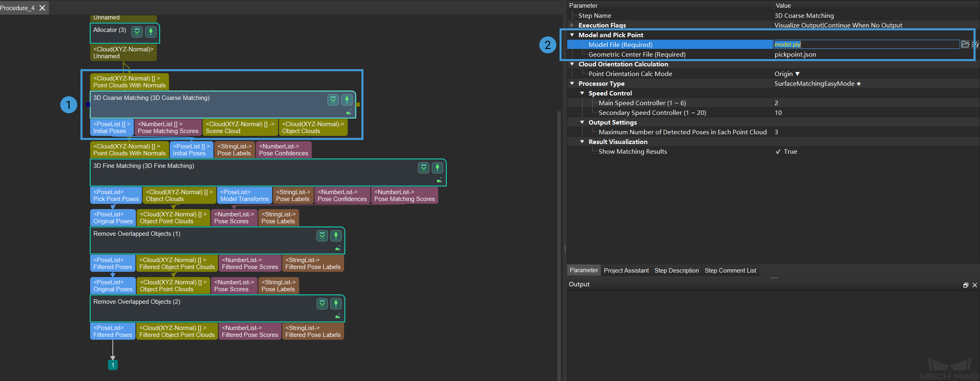The width and height of the screenshot is (980, 381).
Task: Click the undock icon in the Output panel
Action: pos(965,285)
